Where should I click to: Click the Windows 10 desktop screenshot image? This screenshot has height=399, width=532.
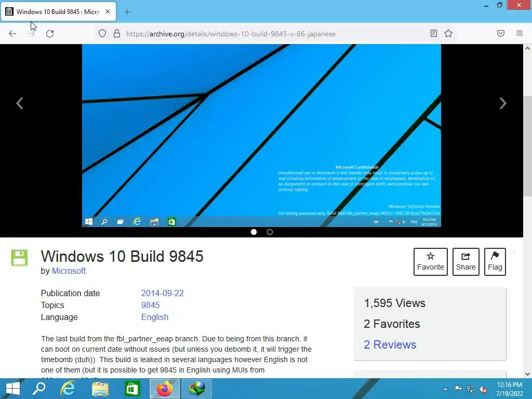(x=262, y=136)
